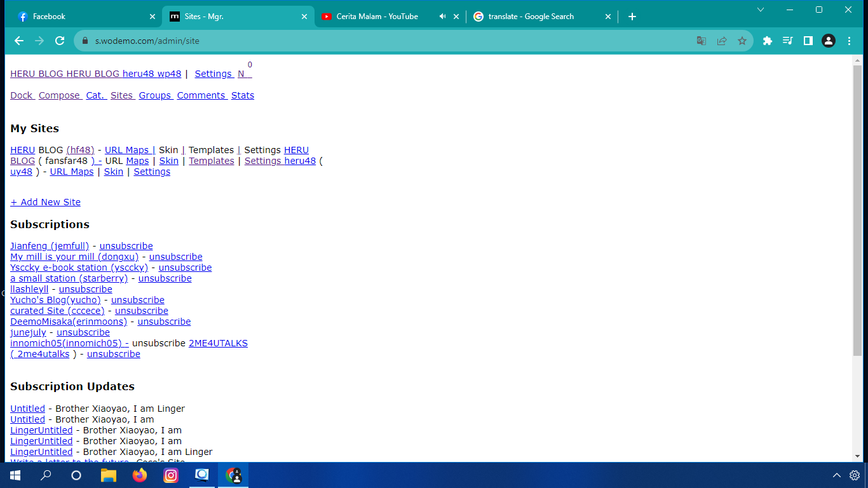
Task: Open the Chrome profile avatar icon
Action: (x=828, y=41)
